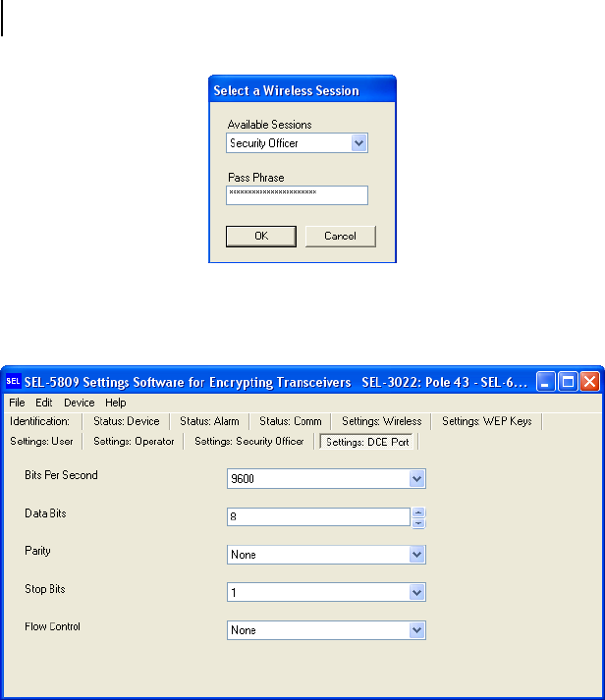605x700 pixels.
Task: Click the Bits Per Second label
Action: pyautogui.click(x=61, y=475)
